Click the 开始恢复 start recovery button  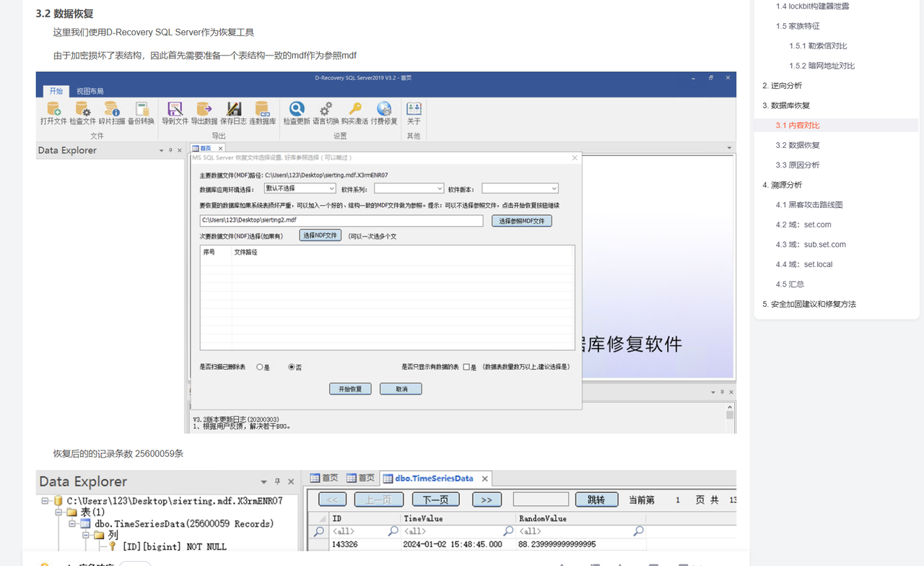(350, 388)
